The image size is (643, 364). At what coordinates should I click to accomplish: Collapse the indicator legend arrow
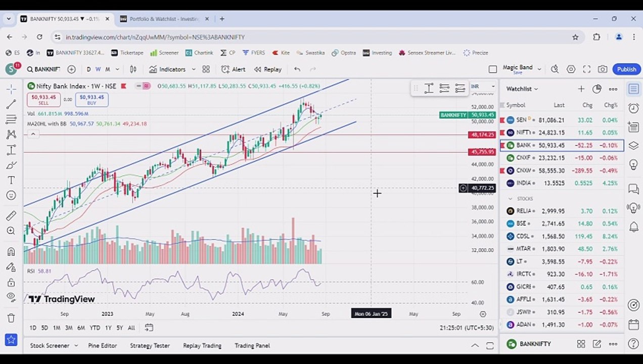33,134
